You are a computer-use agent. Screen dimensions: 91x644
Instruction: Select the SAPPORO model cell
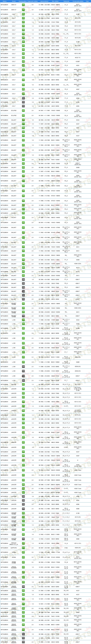tap(14, 548)
